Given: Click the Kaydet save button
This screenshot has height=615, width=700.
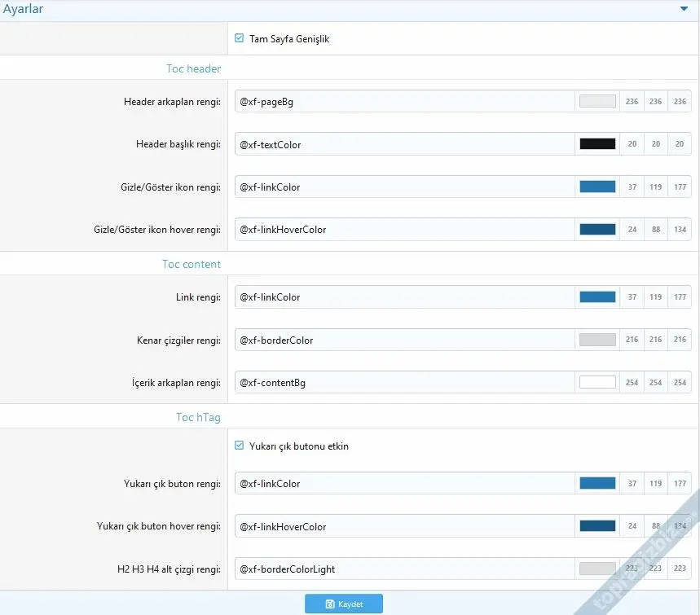Looking at the screenshot, I should coord(343,604).
